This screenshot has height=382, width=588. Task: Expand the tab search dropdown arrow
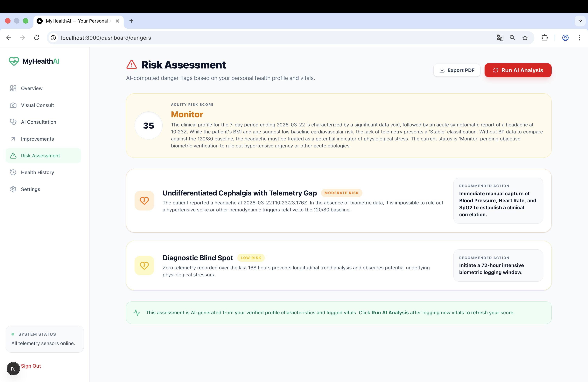point(580,21)
